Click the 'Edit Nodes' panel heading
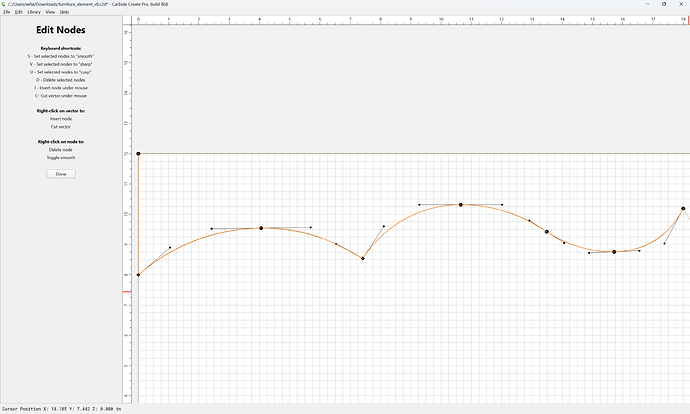 (61, 30)
